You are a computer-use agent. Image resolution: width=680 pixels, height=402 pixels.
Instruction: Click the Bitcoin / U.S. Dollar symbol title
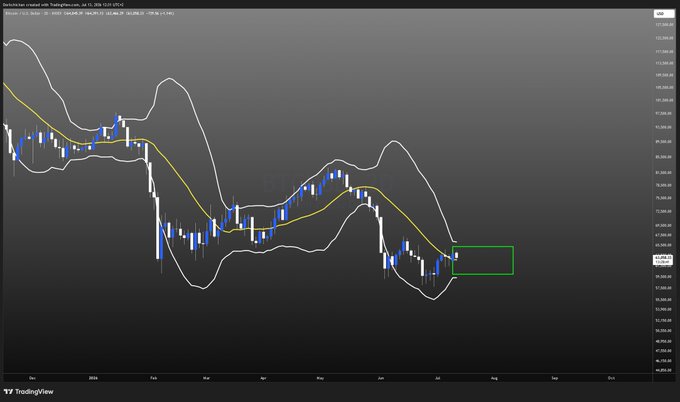click(x=22, y=13)
